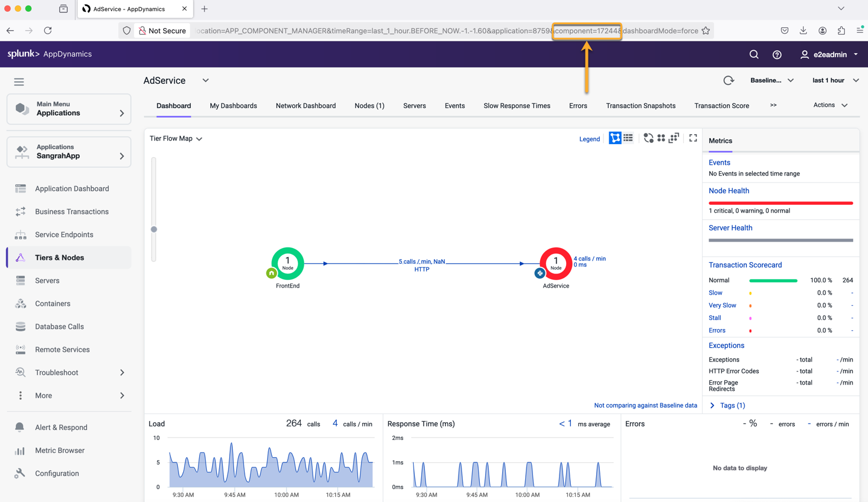Reload the browser page

(x=48, y=31)
